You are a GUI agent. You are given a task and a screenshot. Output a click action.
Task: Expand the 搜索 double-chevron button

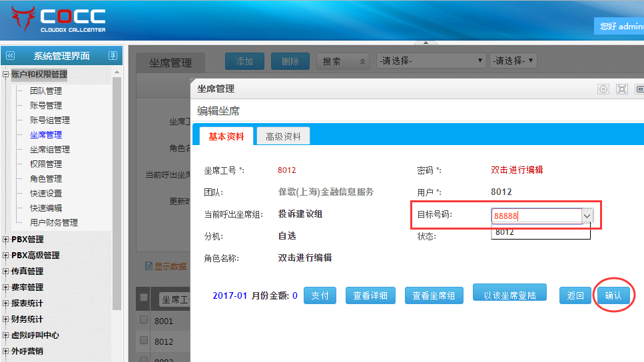[x=362, y=61]
